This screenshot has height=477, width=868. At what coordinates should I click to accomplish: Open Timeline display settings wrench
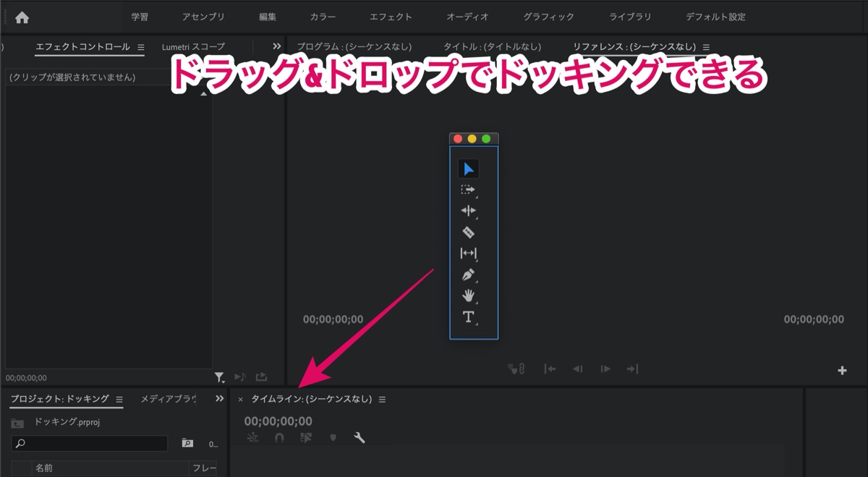359,438
